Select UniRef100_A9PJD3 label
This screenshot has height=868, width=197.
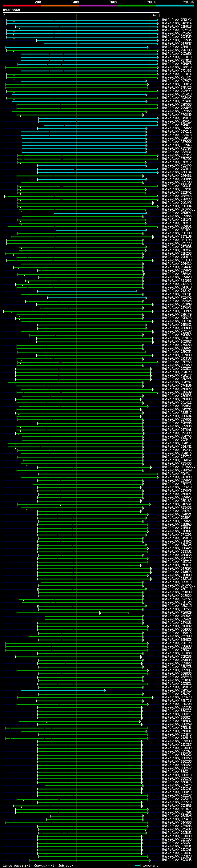176,50
